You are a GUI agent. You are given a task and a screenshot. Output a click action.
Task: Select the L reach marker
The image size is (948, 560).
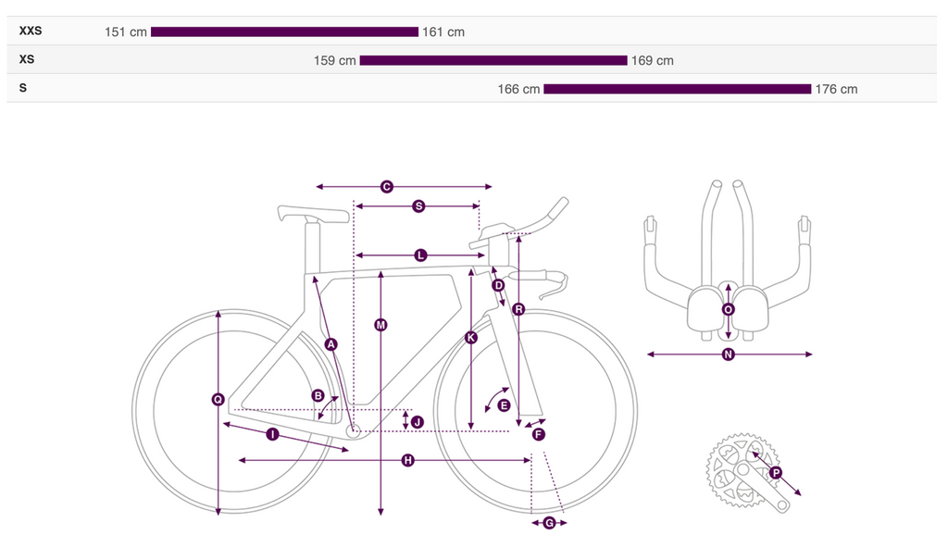(420, 255)
